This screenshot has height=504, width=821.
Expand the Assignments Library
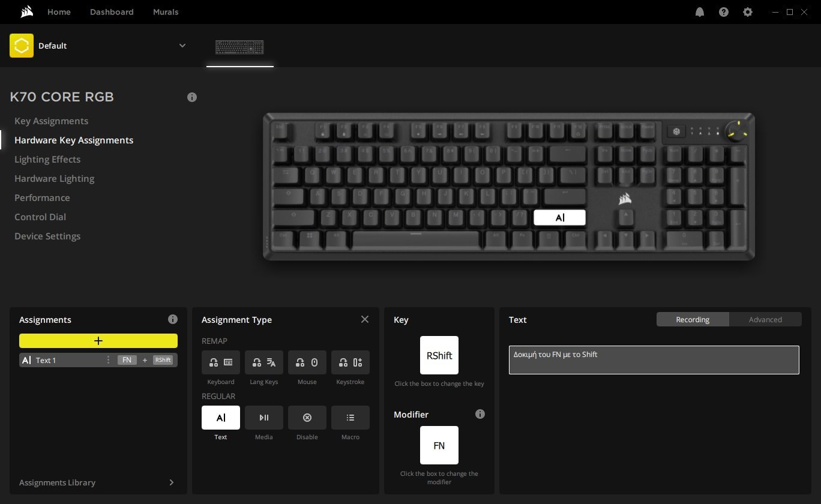pos(98,482)
